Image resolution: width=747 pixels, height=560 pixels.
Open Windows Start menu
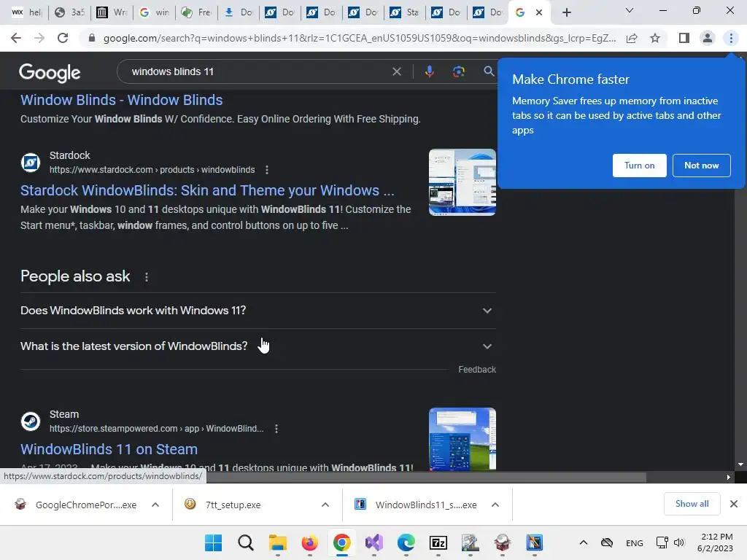pyautogui.click(x=213, y=542)
